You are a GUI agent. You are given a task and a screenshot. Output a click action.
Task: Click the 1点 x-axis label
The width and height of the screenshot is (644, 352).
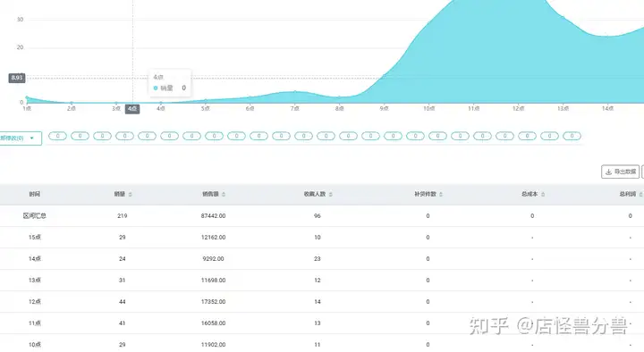click(27, 109)
